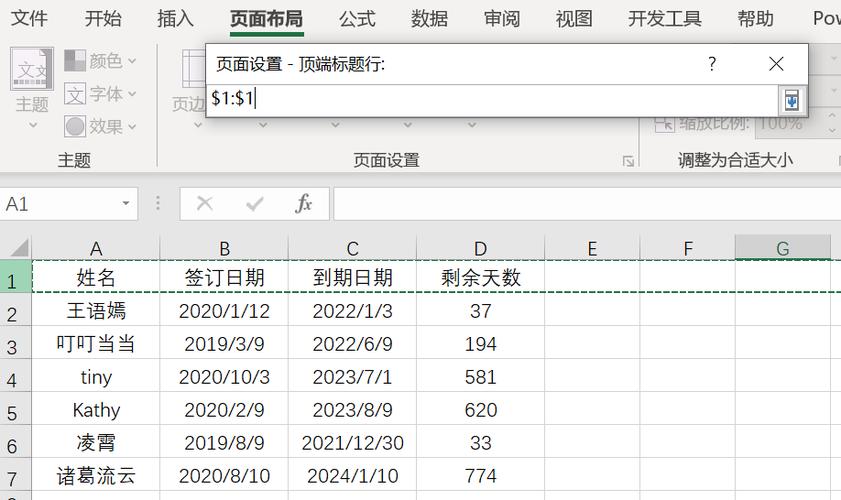Open the 颜色 theme colors dropdown
Viewport: 841px width, 500px height.
coord(100,61)
